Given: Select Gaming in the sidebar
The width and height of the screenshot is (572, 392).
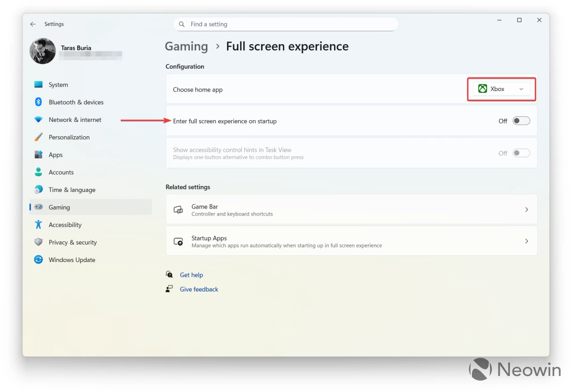Looking at the screenshot, I should [91, 207].
